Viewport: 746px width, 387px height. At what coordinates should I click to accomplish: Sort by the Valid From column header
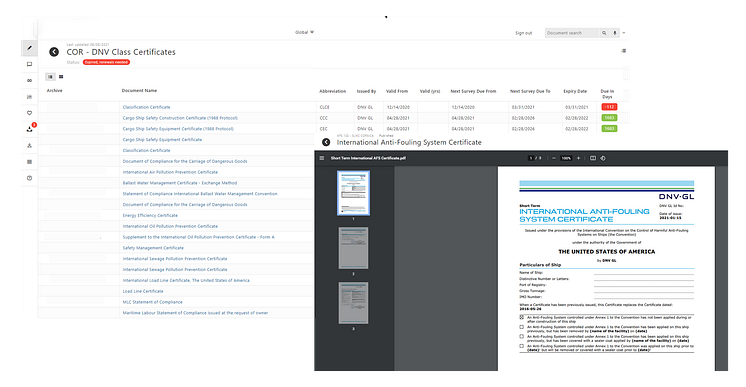point(397,91)
